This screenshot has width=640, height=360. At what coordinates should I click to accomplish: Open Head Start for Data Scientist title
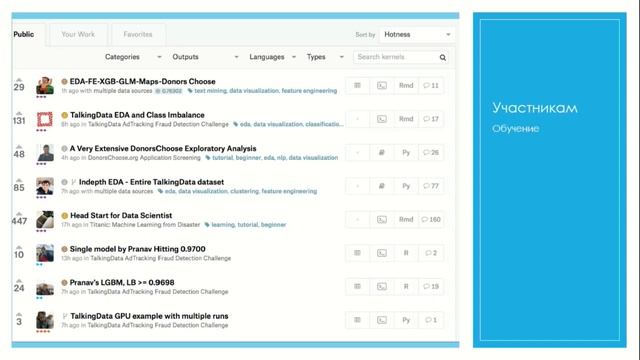click(121, 215)
